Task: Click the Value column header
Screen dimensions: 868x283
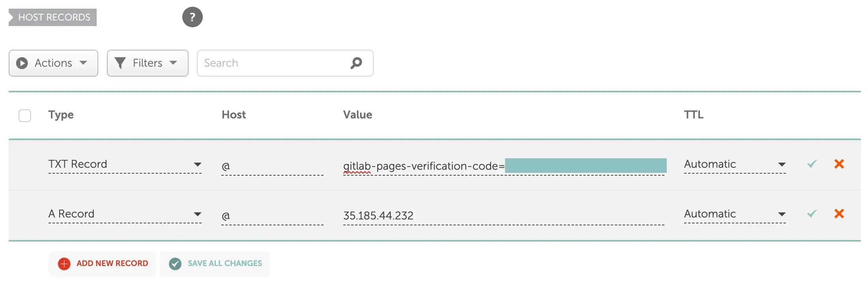Action: point(357,115)
